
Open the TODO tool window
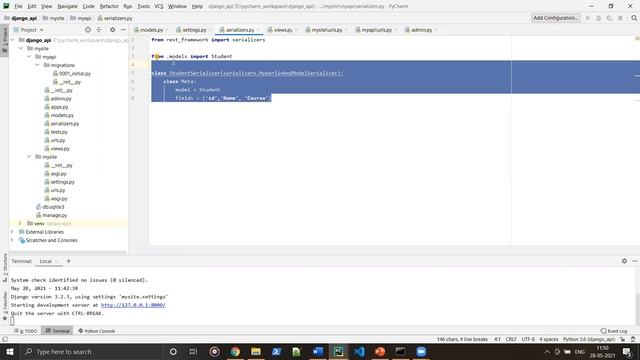pos(26,331)
